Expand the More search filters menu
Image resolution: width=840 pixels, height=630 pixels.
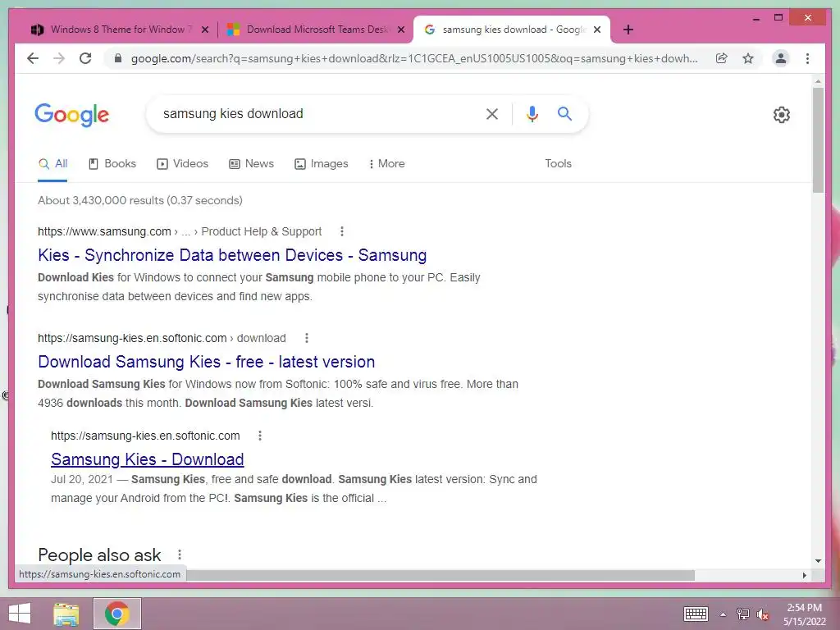(x=387, y=164)
